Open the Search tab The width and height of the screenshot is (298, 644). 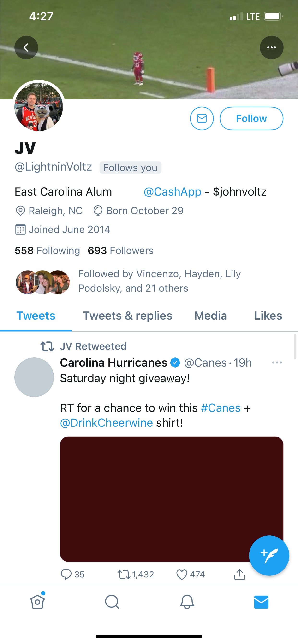click(112, 602)
